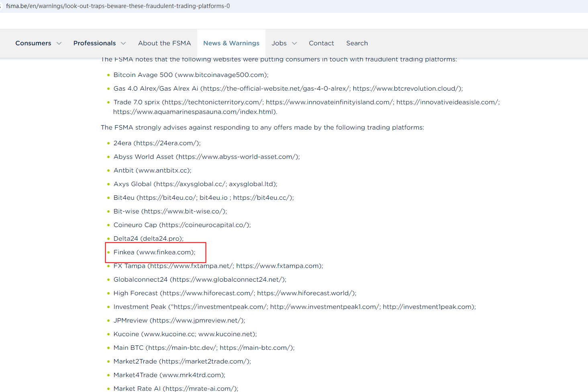Screen dimensions: 588x392
Task: Open the delta24.pro link
Action: click(x=161, y=239)
